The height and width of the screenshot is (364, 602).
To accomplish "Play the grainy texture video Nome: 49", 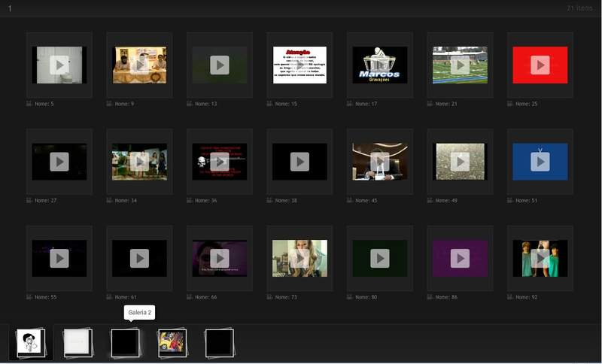I will pos(460,162).
